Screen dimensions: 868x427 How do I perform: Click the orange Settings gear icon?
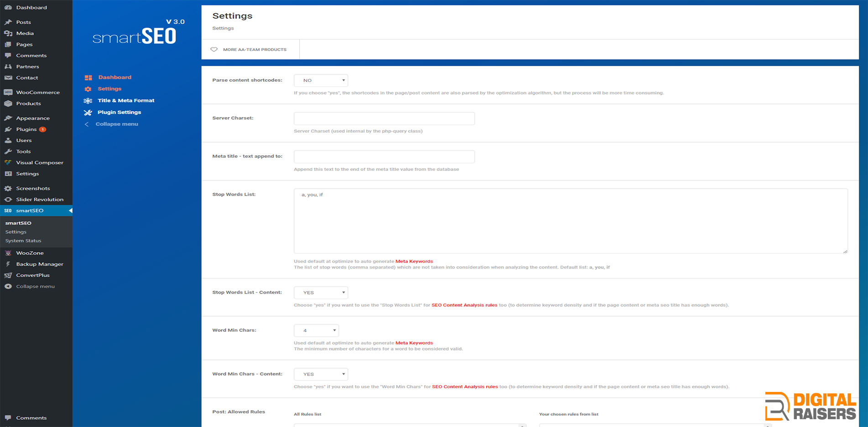pos(88,89)
